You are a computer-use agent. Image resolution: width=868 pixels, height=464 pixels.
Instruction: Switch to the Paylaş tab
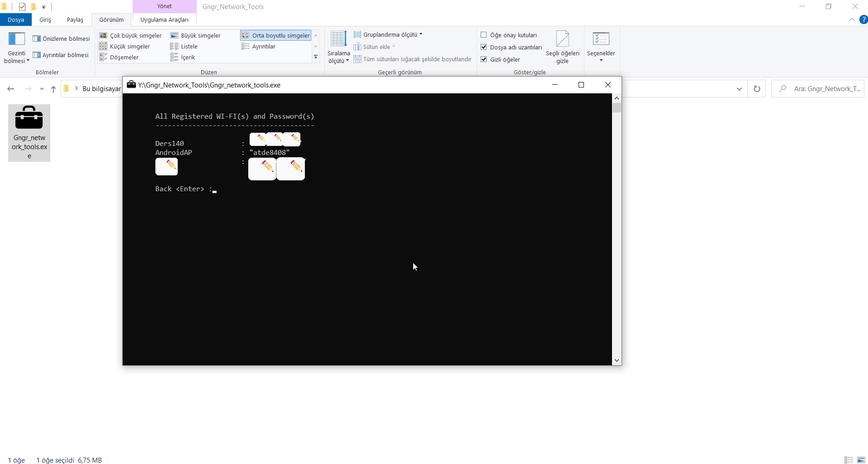pos(75,19)
